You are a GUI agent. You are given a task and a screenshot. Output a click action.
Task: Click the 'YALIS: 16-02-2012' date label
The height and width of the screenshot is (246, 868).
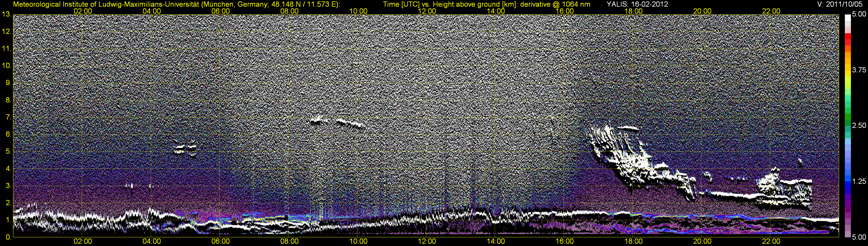click(x=638, y=4)
